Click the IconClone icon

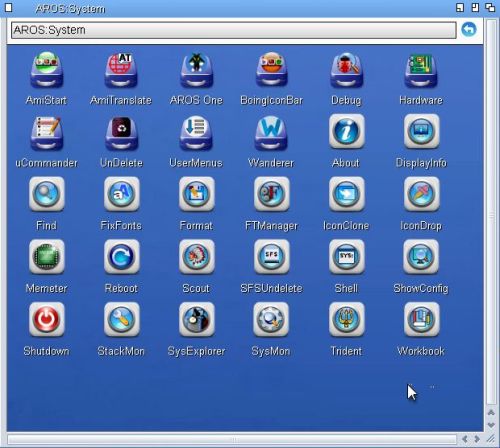(346, 194)
